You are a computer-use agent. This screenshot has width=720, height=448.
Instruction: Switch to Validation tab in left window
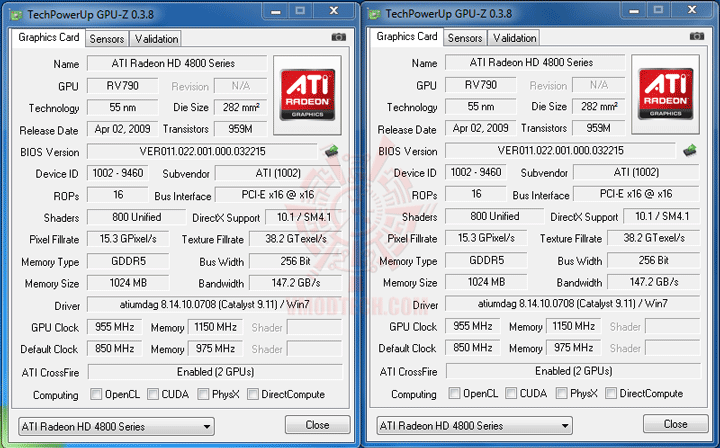click(156, 39)
